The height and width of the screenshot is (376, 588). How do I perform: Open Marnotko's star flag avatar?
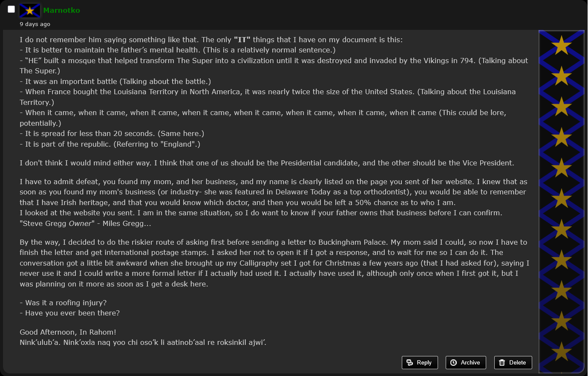point(30,11)
